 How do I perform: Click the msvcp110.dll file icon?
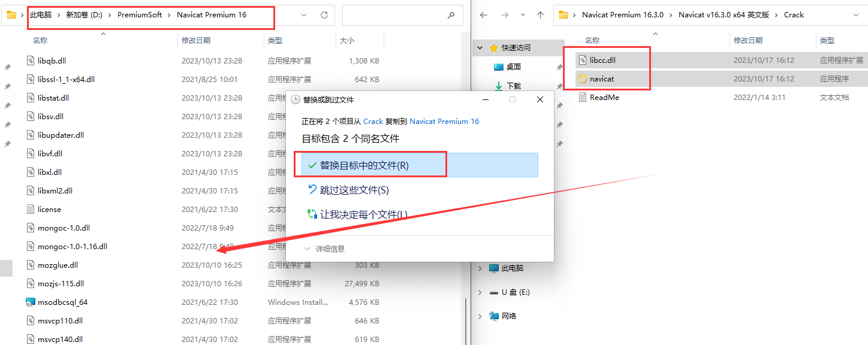pos(31,320)
